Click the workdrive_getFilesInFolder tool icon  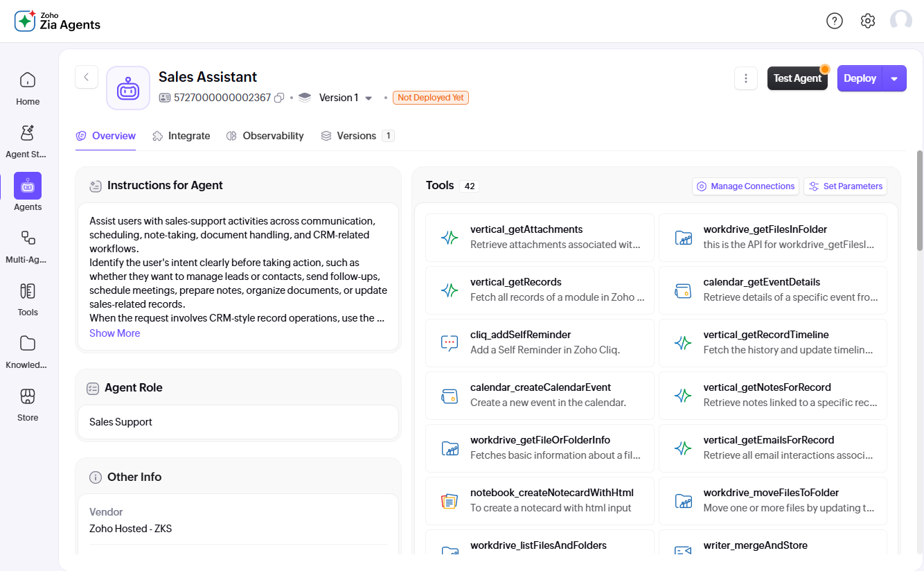pyautogui.click(x=684, y=238)
